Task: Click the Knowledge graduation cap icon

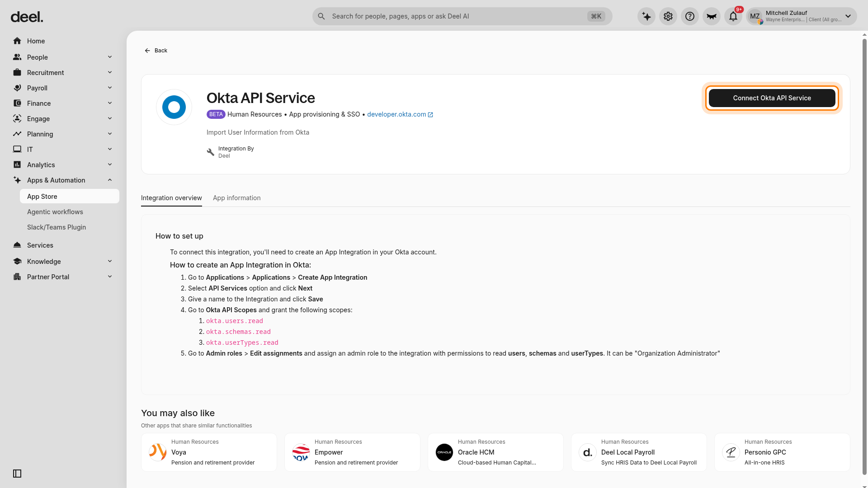Action: tap(17, 262)
